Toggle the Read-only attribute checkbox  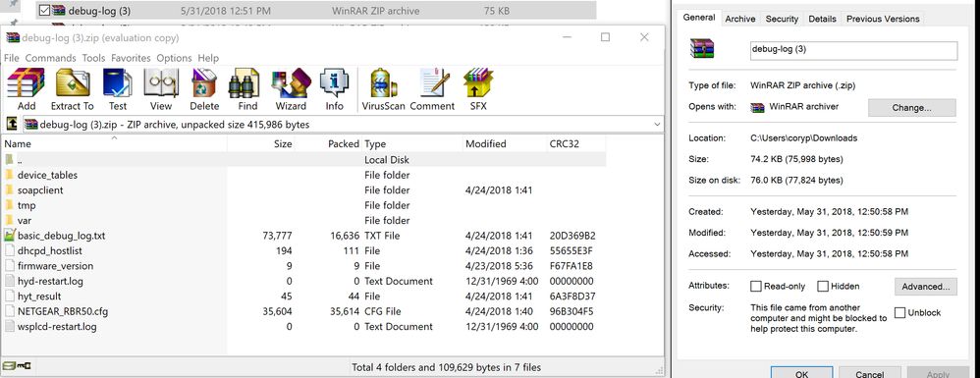tap(756, 286)
